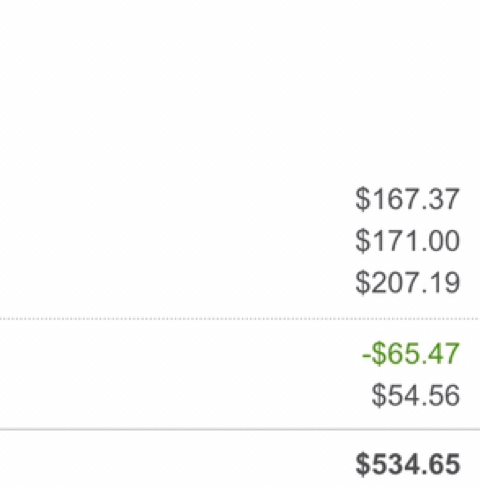Screen dimensions: 480x486
Task: Click the $54.56 amount
Action: 416,395
